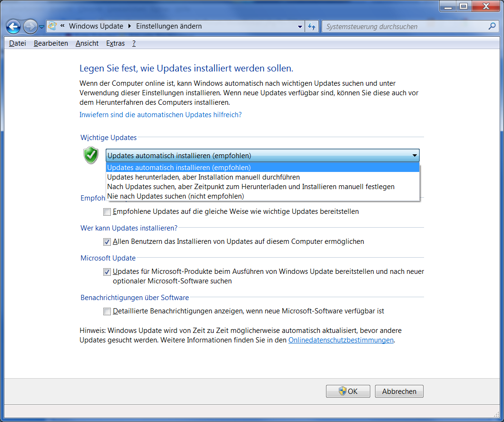Uncheck Updates für Microsoft-Produkte checkbox
Image resolution: width=504 pixels, height=422 pixels.
[x=107, y=272]
